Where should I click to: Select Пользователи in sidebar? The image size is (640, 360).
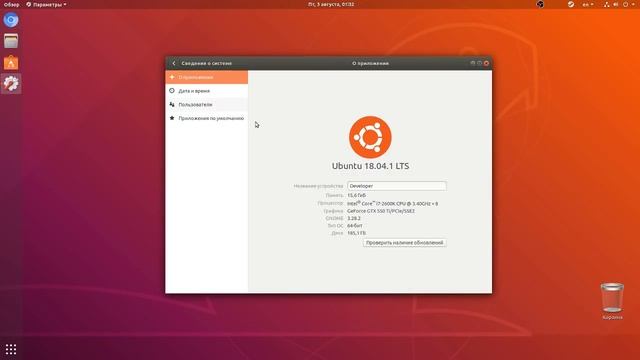coord(207,104)
